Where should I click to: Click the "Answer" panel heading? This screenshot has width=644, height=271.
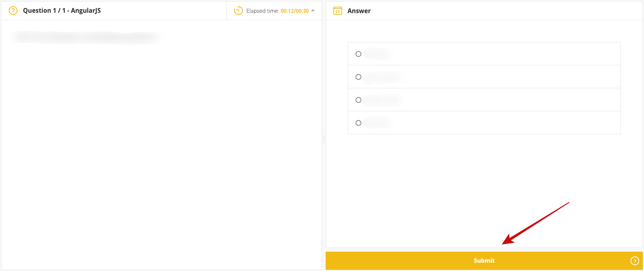click(x=359, y=11)
